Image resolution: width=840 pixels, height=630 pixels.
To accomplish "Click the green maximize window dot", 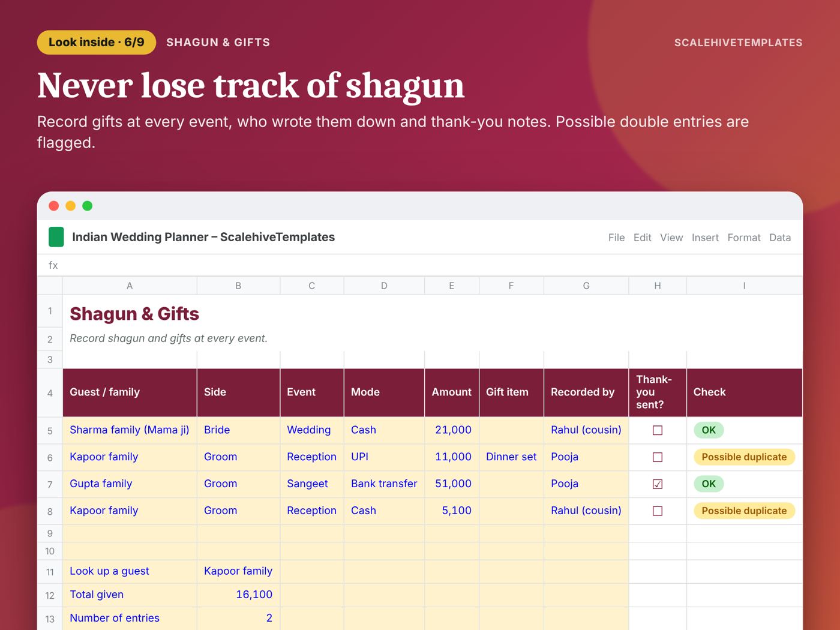I will pyautogui.click(x=87, y=206).
